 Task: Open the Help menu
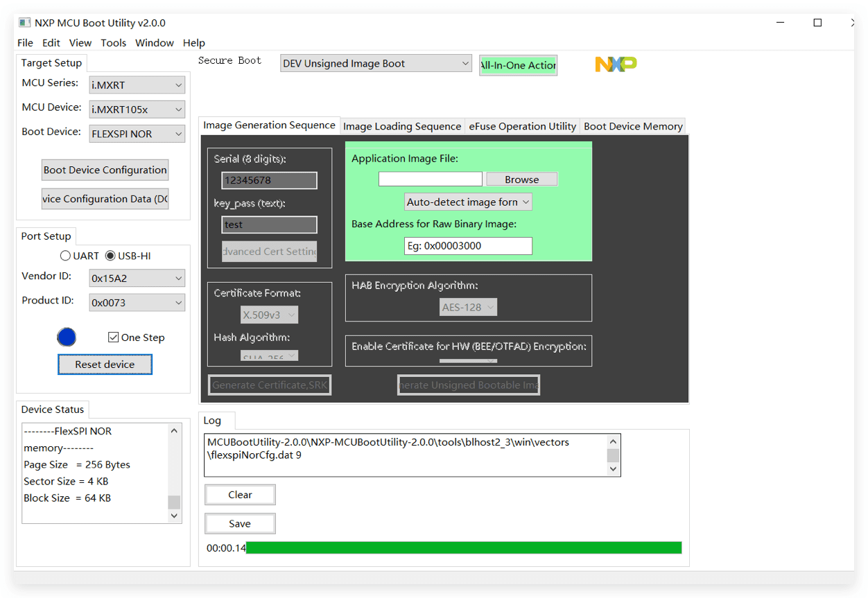tap(194, 43)
